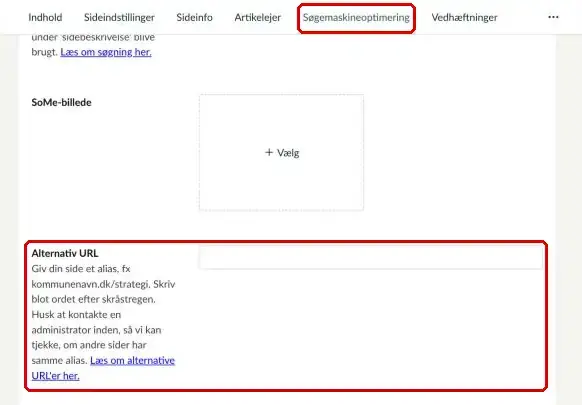The image size is (582, 405).
Task: Switch to the Sideindstillinger tab
Action: point(119,17)
